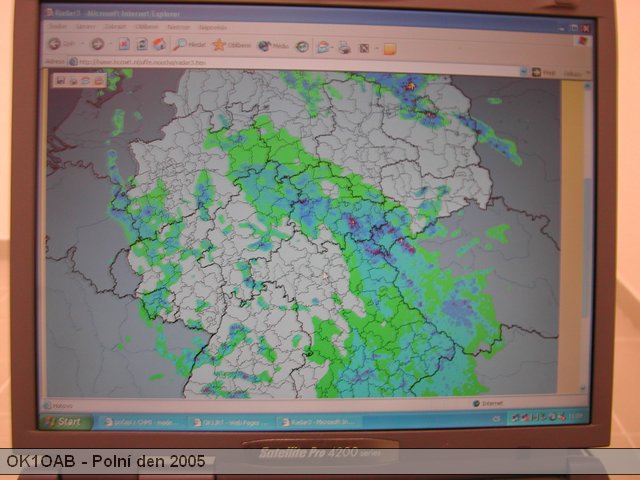Open the Úpravy menu

tap(85, 27)
